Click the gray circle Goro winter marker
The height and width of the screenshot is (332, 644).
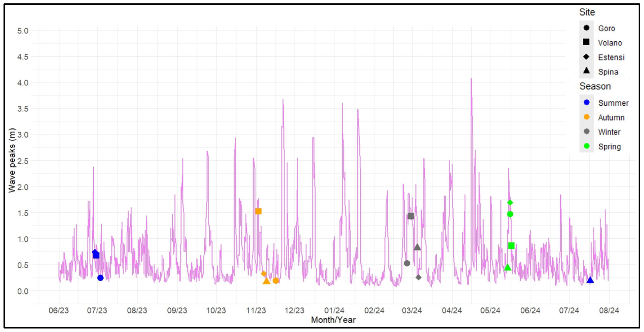pyautogui.click(x=407, y=263)
